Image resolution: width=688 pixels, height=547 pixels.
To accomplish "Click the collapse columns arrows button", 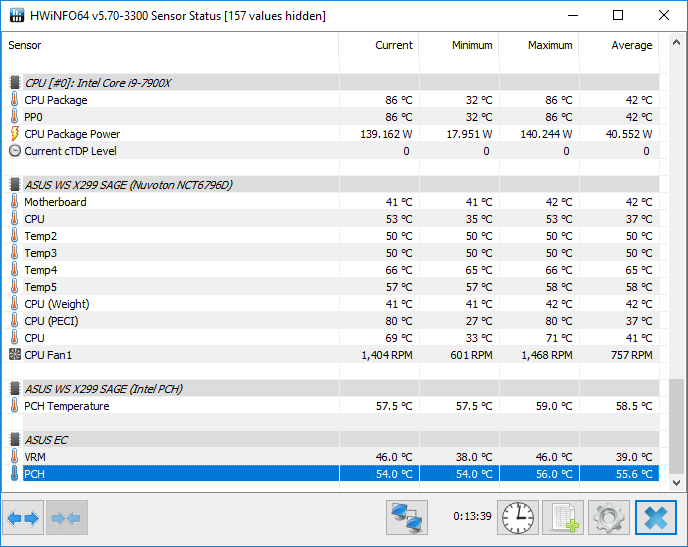I will coord(66,518).
